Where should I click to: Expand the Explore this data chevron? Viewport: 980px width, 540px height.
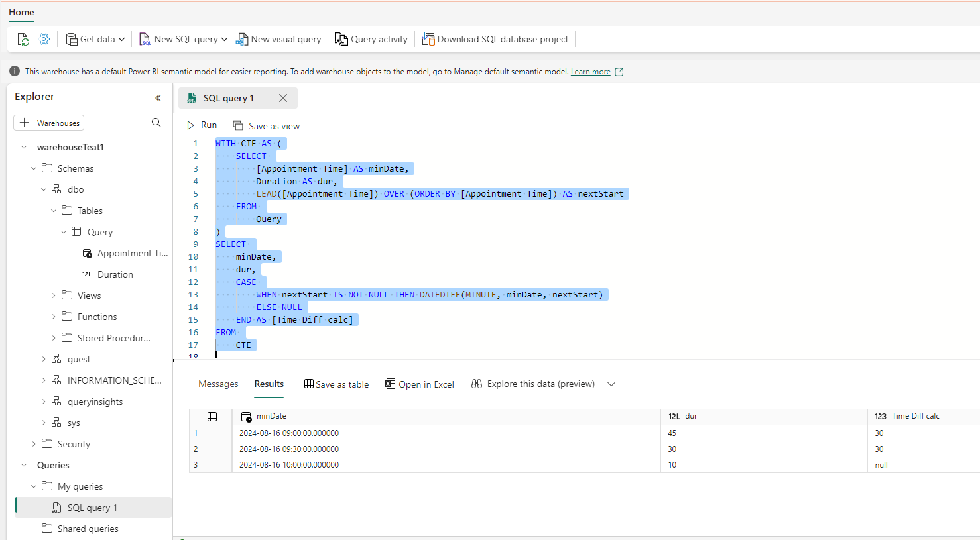coord(611,384)
